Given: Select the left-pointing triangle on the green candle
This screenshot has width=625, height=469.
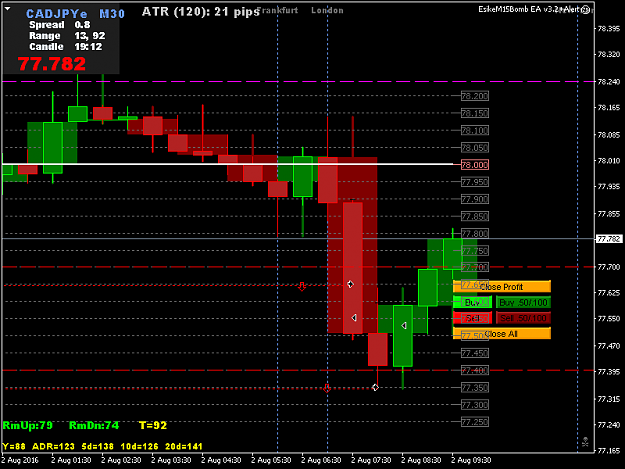Looking at the screenshot, I should pos(403,326).
